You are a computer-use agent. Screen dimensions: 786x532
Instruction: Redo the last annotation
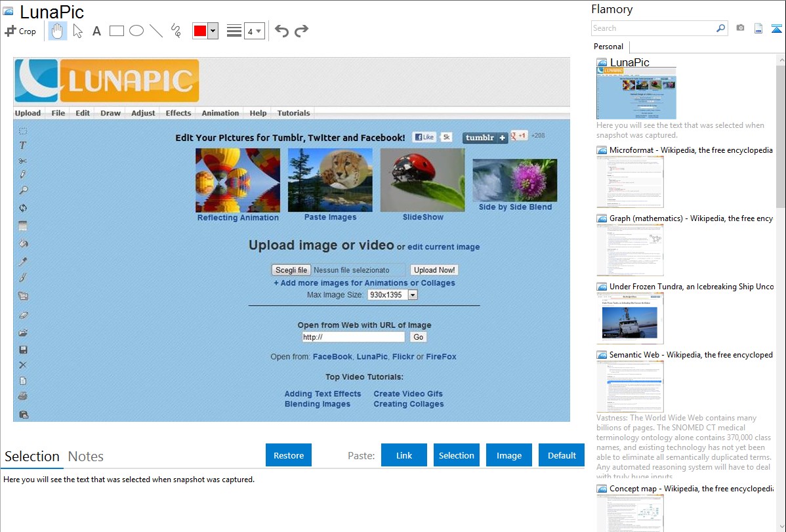coord(301,31)
